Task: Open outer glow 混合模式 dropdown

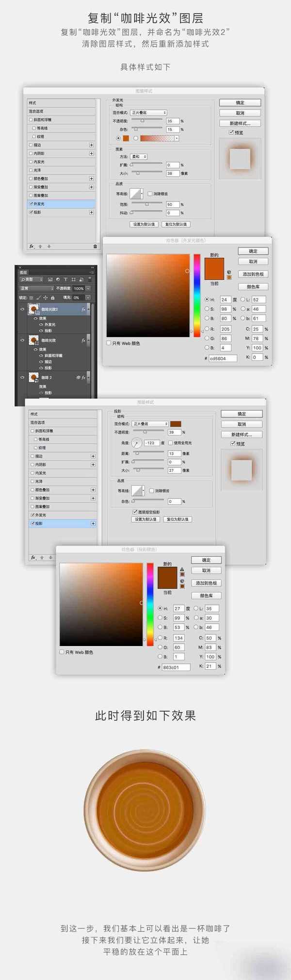Action: tap(149, 113)
